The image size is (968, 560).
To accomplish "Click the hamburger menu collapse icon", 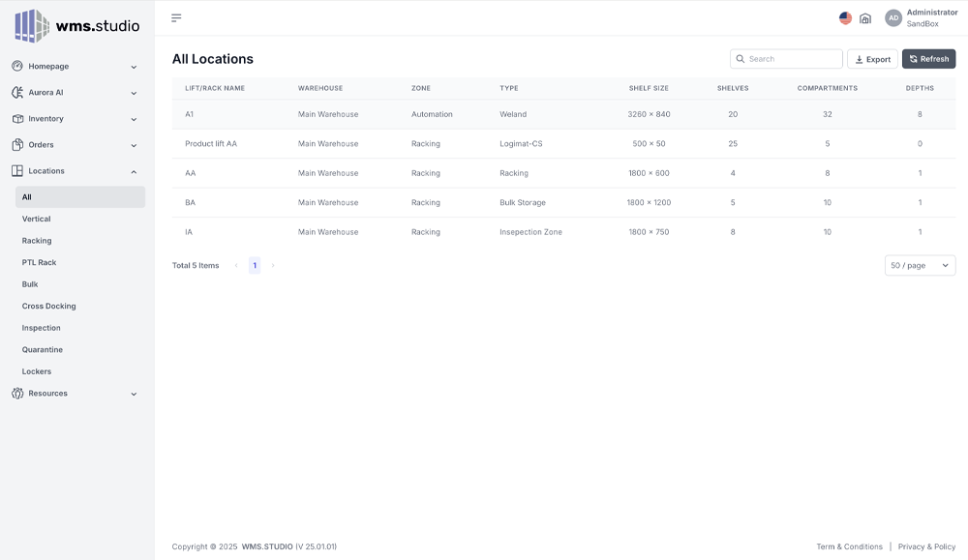I will click(x=176, y=17).
